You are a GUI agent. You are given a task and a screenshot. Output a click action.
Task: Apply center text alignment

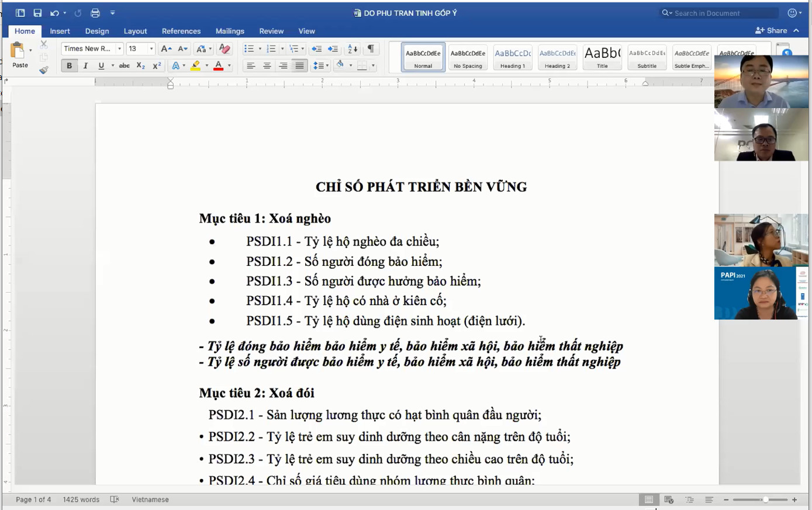267,66
